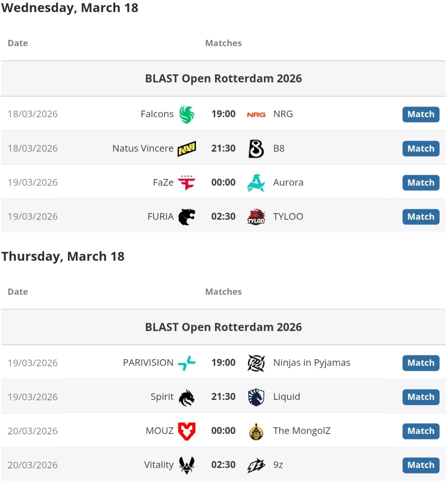Open Match for Vitality vs 9z
The width and height of the screenshot is (448, 483).
tap(420, 465)
